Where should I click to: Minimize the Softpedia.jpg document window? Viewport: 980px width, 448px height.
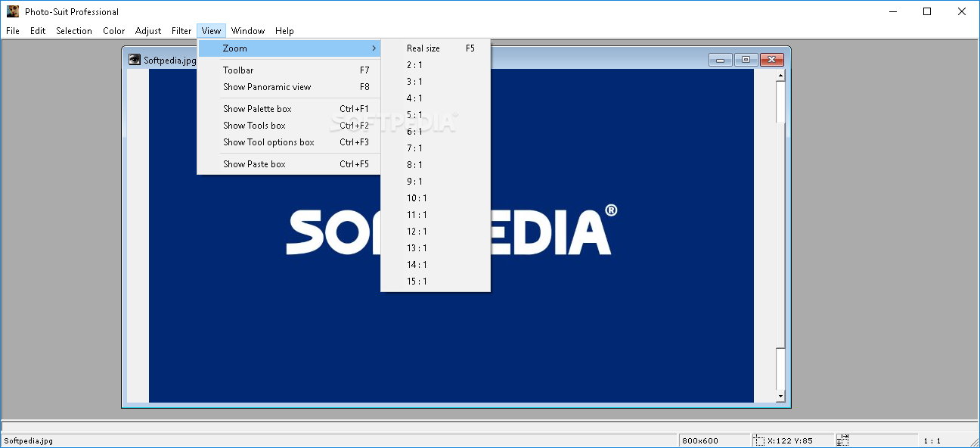tap(720, 60)
